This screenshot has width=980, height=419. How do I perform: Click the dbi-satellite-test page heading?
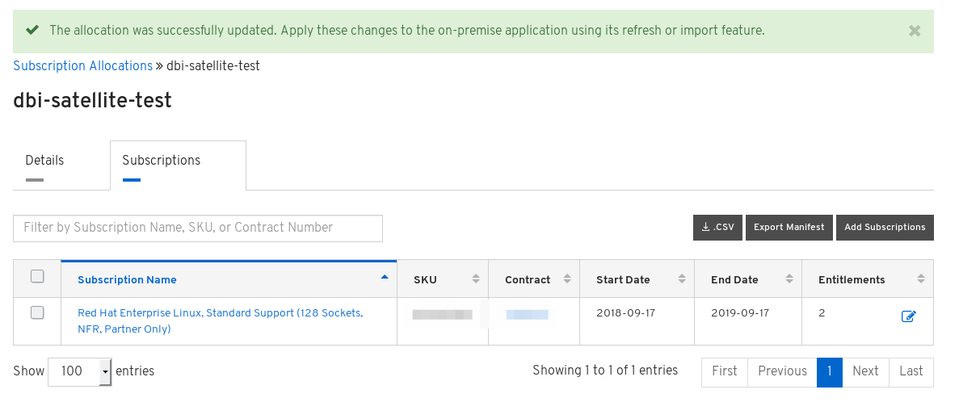93,101
